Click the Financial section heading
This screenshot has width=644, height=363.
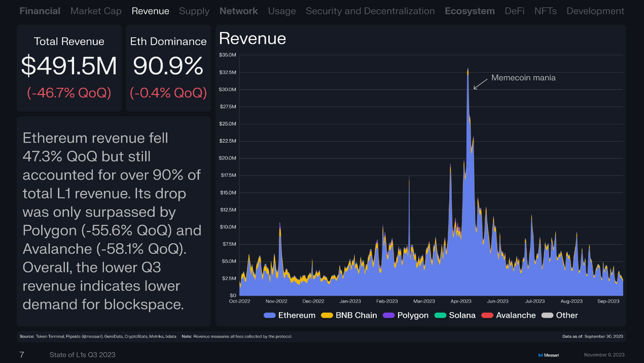point(40,11)
